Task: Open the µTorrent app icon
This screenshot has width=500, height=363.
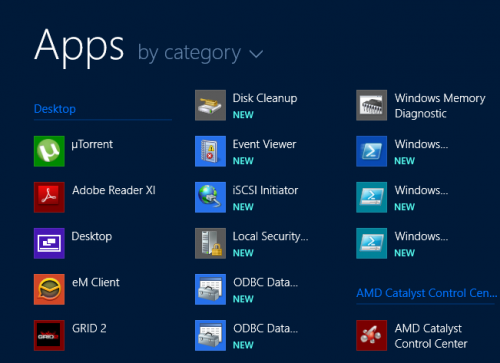Action: (x=49, y=151)
